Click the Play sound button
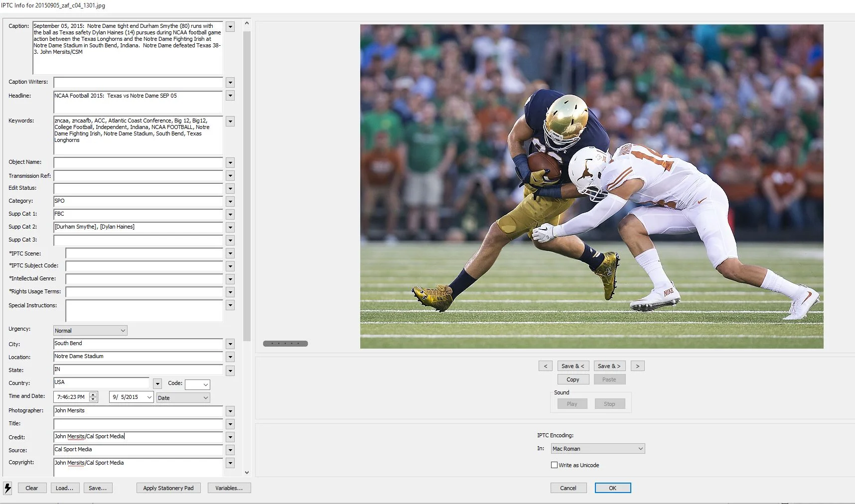Image resolution: width=855 pixels, height=504 pixels. [x=572, y=404]
